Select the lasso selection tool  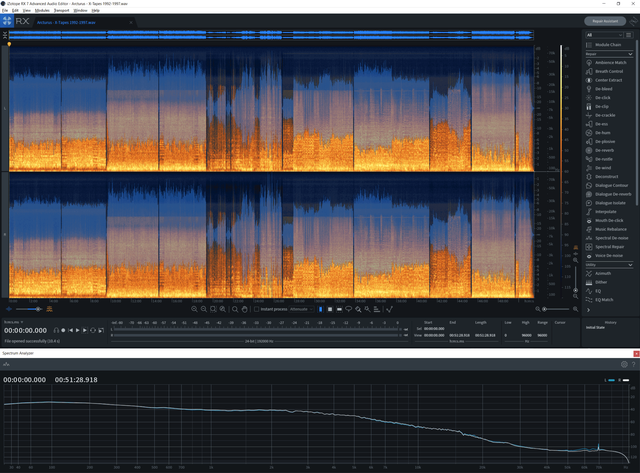pyautogui.click(x=349, y=309)
